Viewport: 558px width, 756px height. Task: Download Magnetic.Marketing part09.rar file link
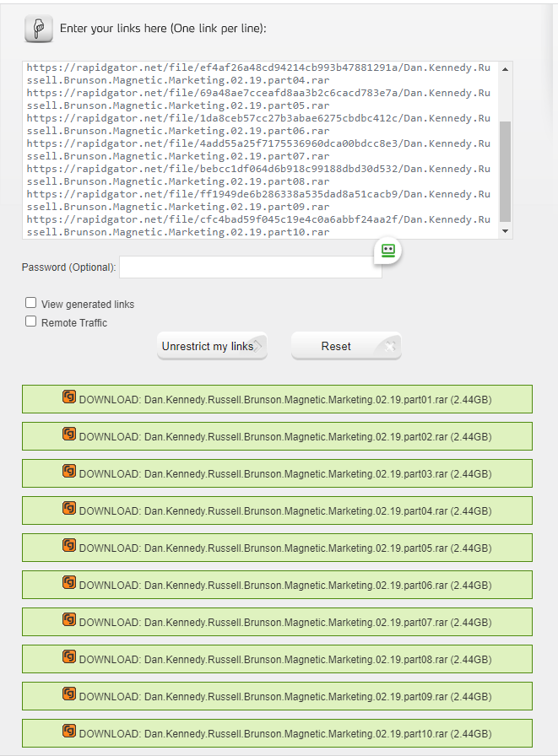(277, 696)
